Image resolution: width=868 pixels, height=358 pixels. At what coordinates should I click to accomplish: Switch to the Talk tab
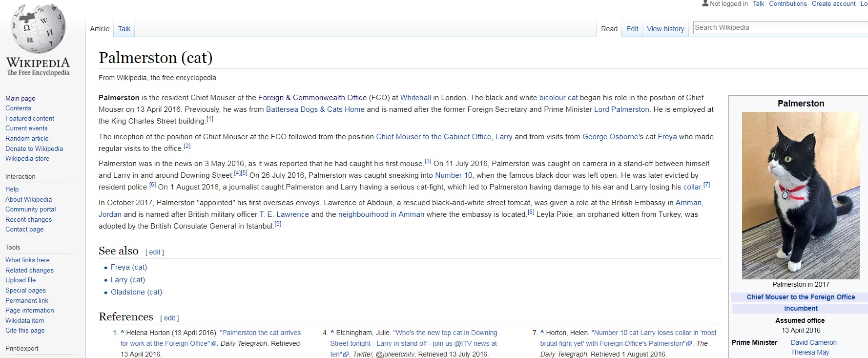point(124,29)
